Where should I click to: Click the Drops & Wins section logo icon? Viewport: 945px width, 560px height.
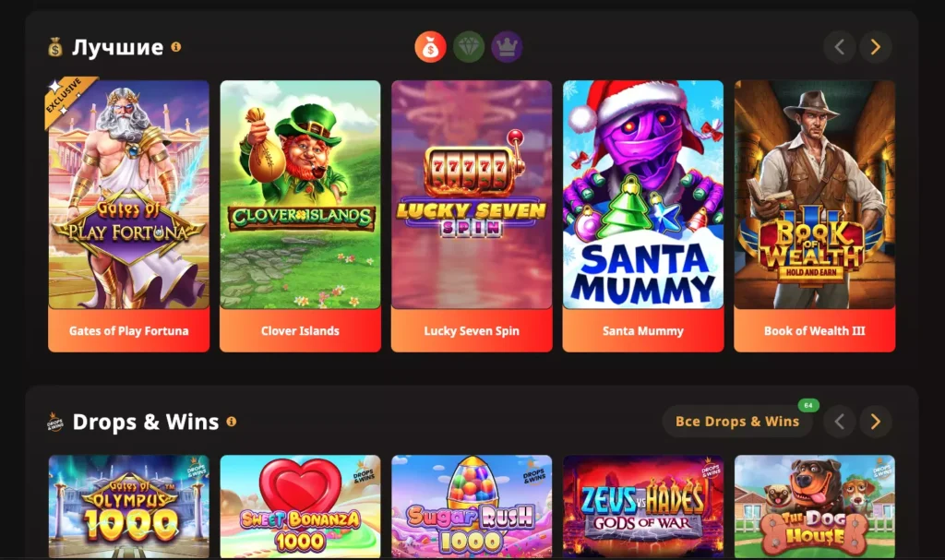(54, 422)
